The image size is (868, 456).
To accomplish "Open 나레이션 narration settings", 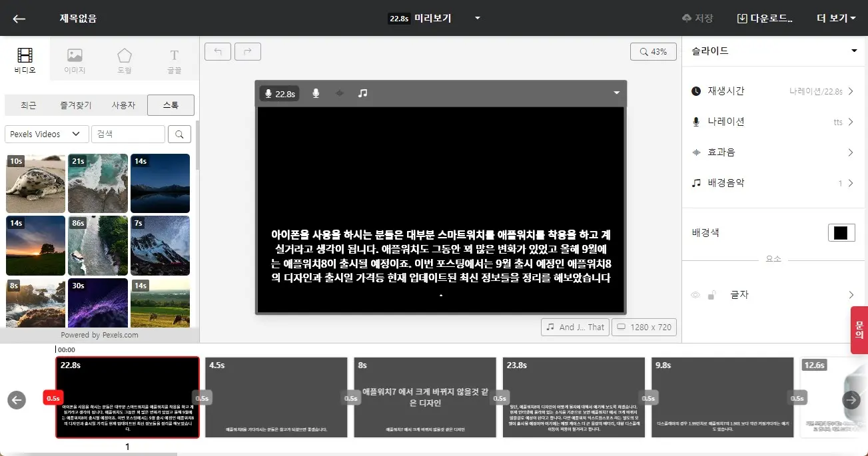I will [773, 122].
